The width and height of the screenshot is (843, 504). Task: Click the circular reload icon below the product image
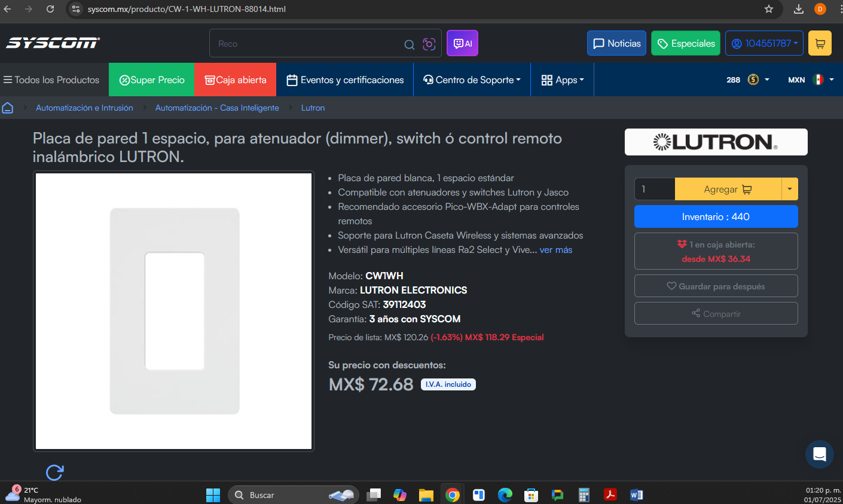click(x=54, y=472)
